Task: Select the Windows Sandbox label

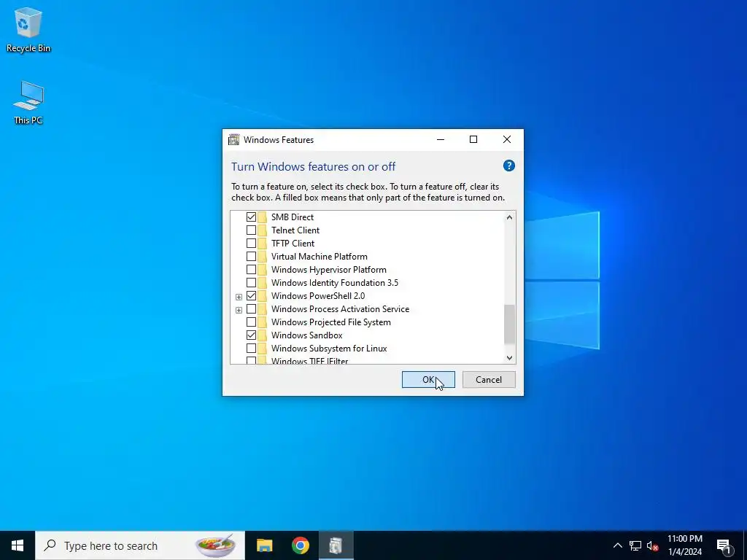Action: [307, 335]
